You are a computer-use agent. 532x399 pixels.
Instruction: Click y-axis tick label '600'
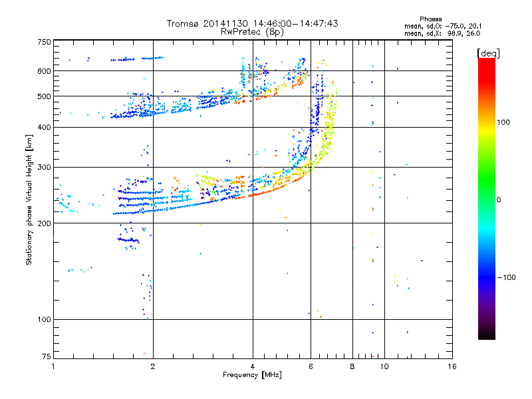(x=44, y=71)
